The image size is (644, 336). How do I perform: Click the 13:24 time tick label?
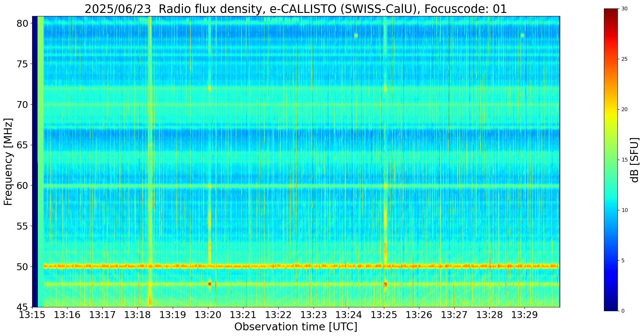coord(349,315)
